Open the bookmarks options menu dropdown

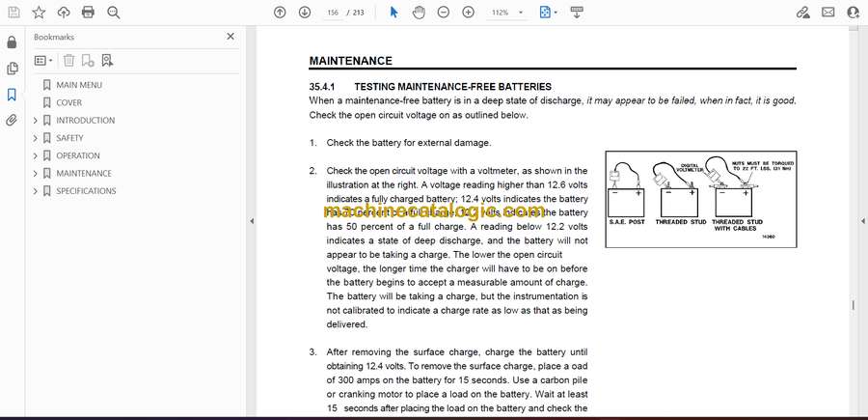click(x=43, y=61)
